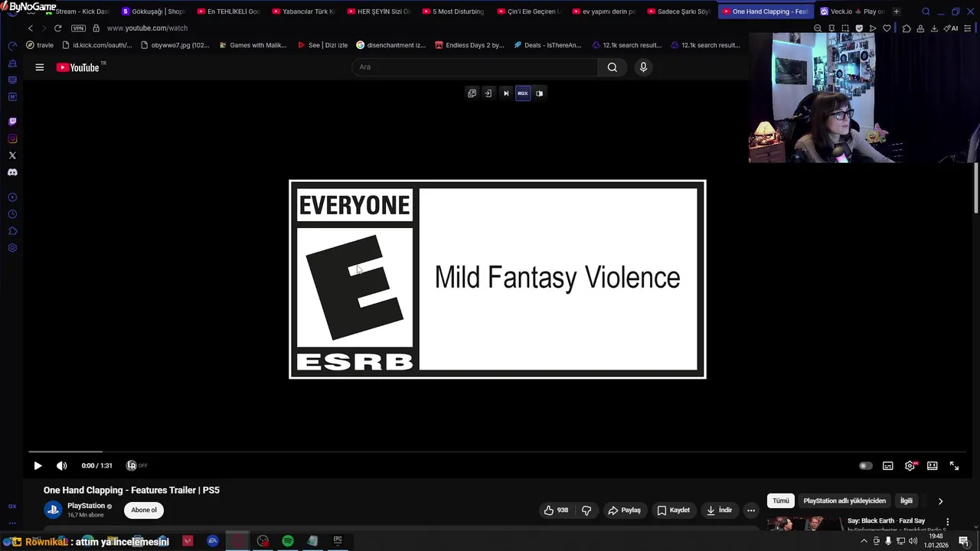
Task: Add page to favorites heart icon
Action: (887, 28)
